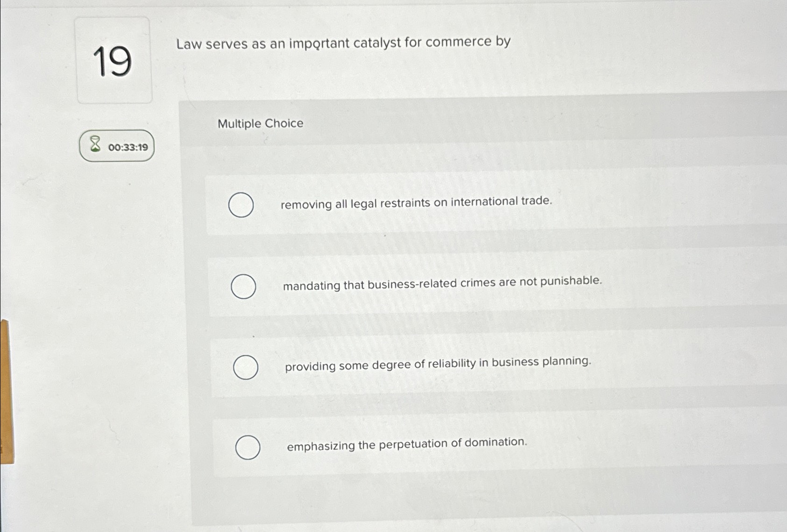Click the timer pill containing the hourglass

(x=117, y=146)
